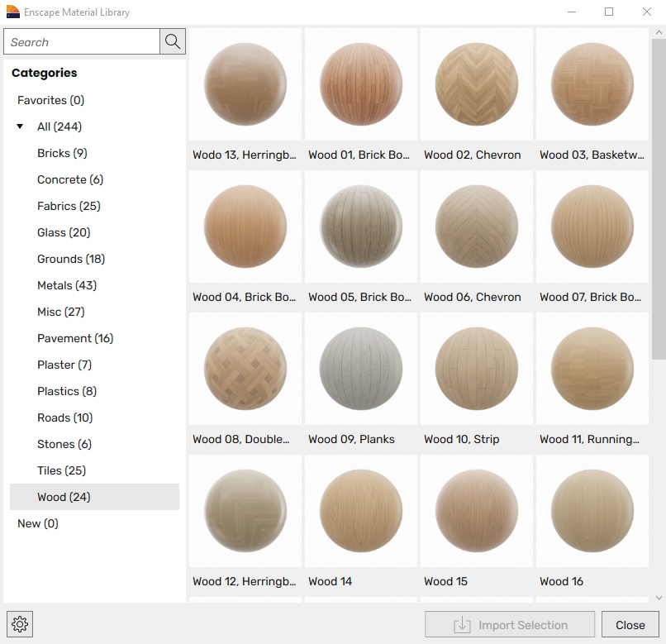Open the Favorites category
Screen dimensions: 666x644
point(50,100)
